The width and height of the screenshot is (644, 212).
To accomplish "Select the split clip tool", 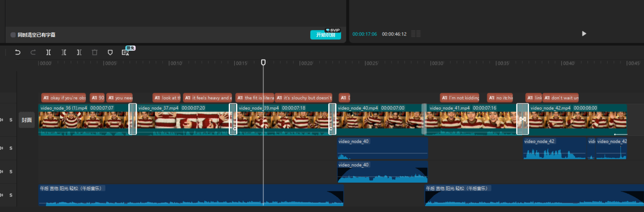I will coord(49,52).
